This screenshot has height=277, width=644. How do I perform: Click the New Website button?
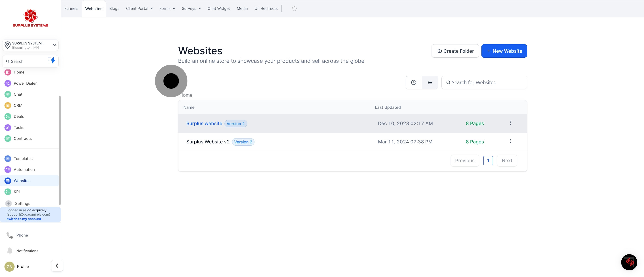click(x=504, y=51)
